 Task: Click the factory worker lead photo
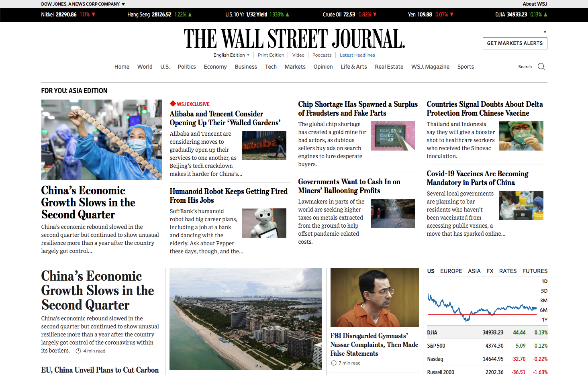tap(102, 140)
